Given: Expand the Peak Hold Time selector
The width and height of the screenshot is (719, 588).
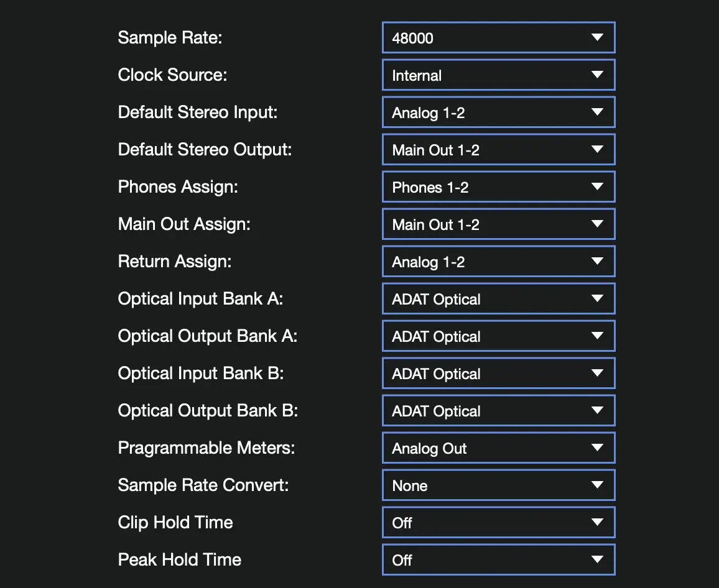Looking at the screenshot, I should click(498, 560).
